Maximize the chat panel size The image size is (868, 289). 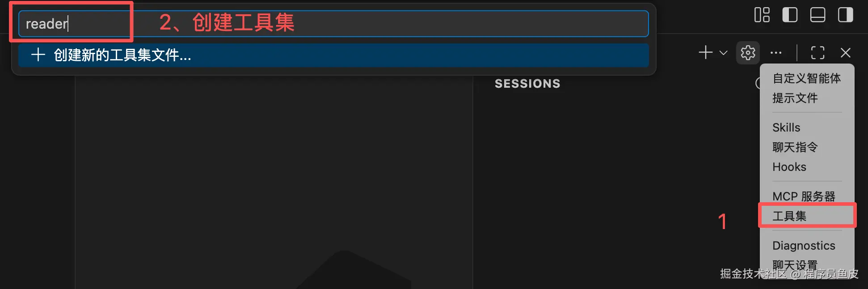coord(817,53)
